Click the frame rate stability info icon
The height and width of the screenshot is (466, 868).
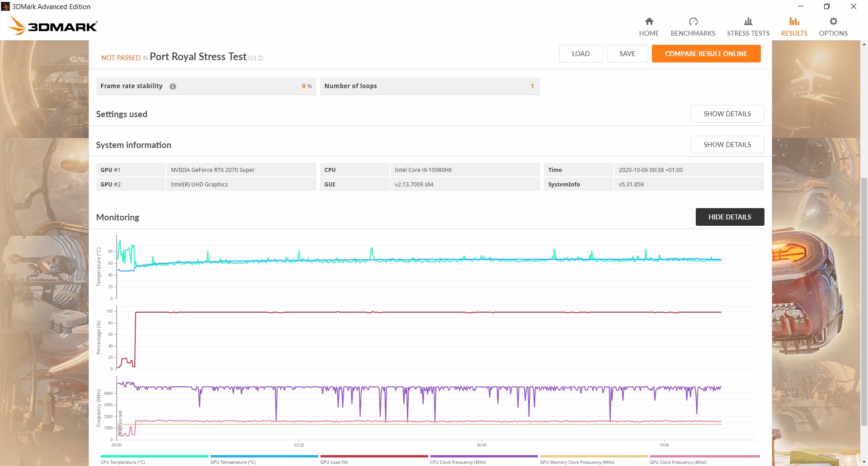(x=173, y=86)
